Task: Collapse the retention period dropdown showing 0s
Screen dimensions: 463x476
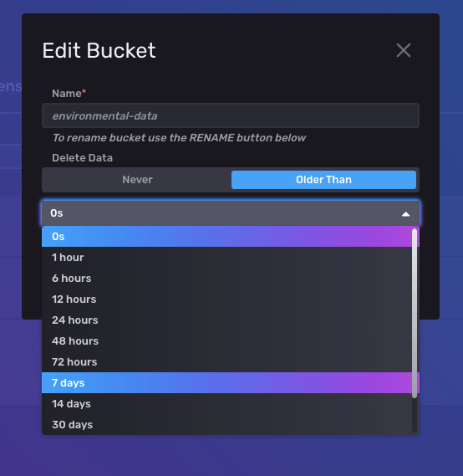Action: coord(231,213)
